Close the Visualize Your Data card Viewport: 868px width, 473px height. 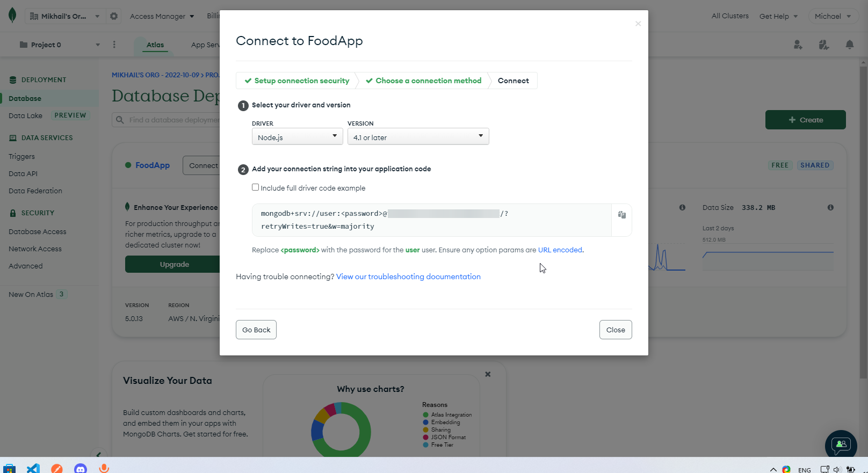coord(488,374)
